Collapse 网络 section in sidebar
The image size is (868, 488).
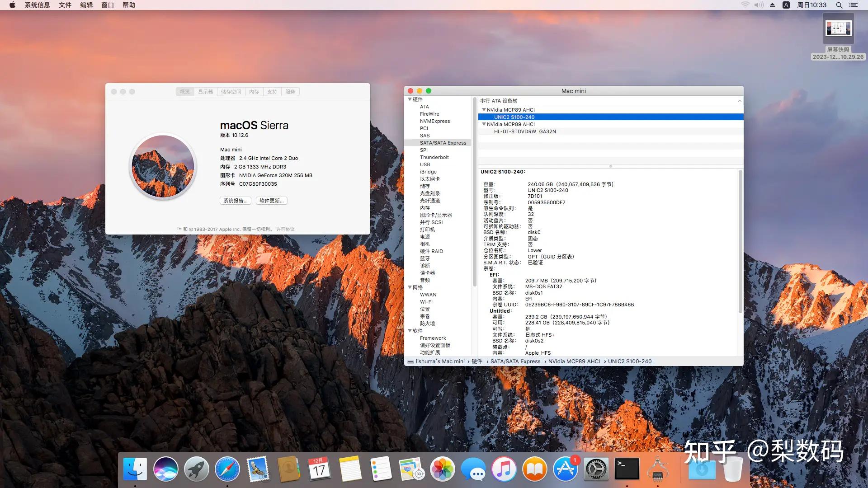[x=410, y=287]
